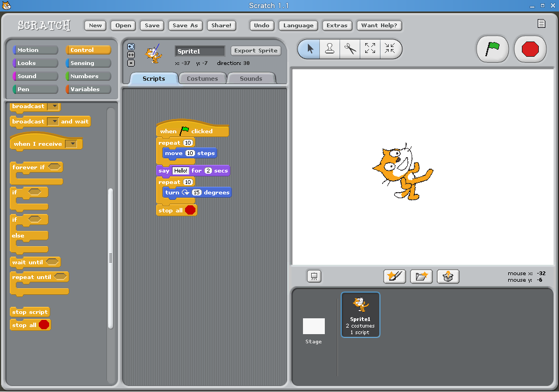This screenshot has width=559, height=392.
Task: Open the Pen blocks category
Action: (35, 89)
